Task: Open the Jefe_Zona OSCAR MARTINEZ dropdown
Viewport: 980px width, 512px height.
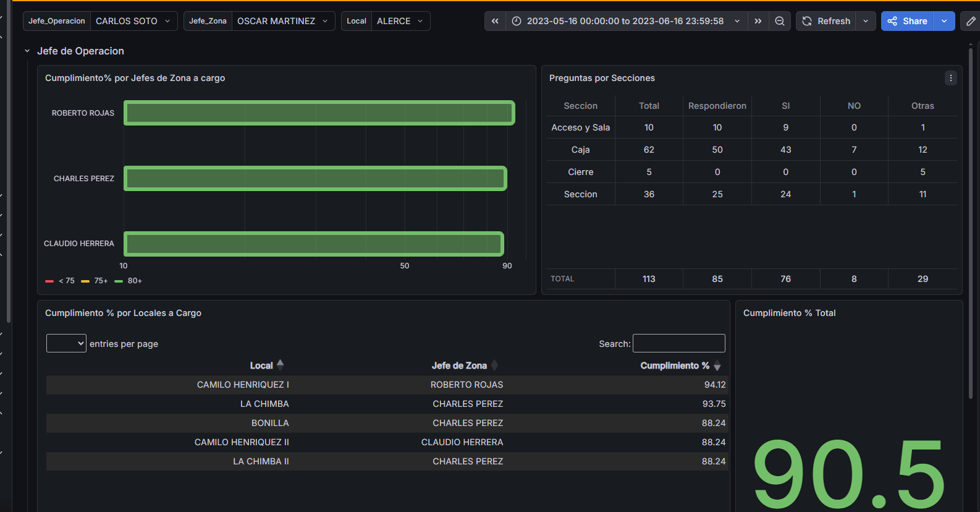Action: [x=282, y=21]
